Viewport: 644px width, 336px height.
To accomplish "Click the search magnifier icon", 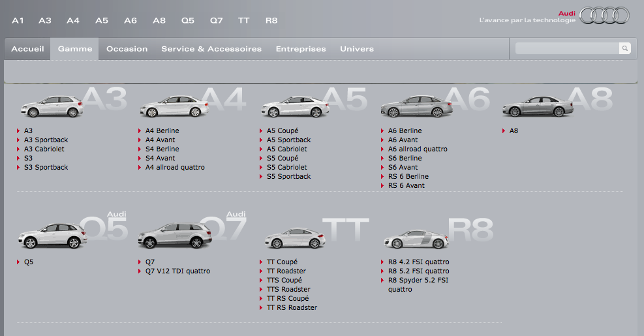I will [624, 48].
